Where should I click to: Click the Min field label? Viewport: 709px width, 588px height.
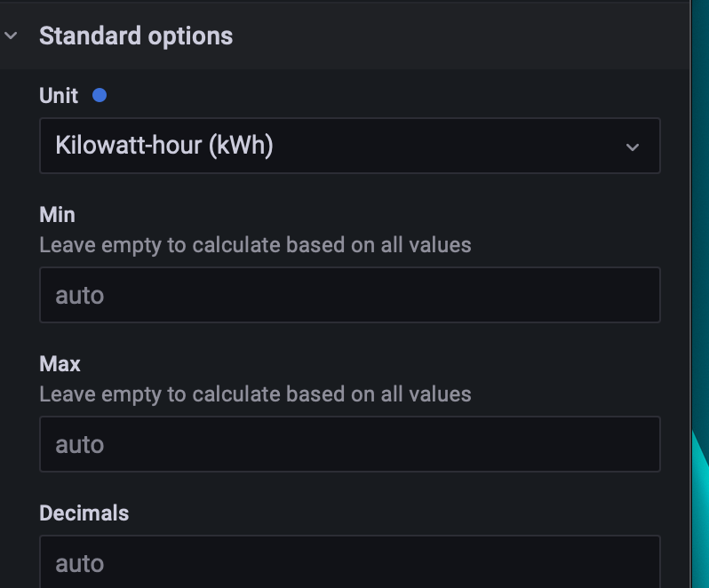(57, 215)
